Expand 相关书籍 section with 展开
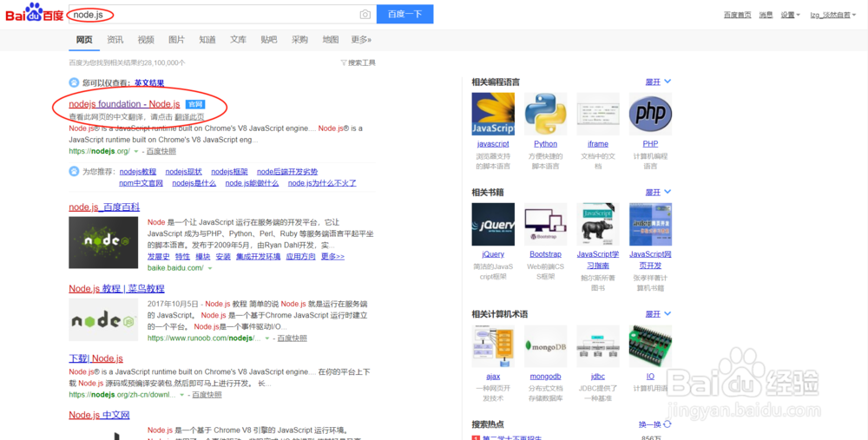Image resolution: width=868 pixels, height=440 pixels. tap(658, 193)
